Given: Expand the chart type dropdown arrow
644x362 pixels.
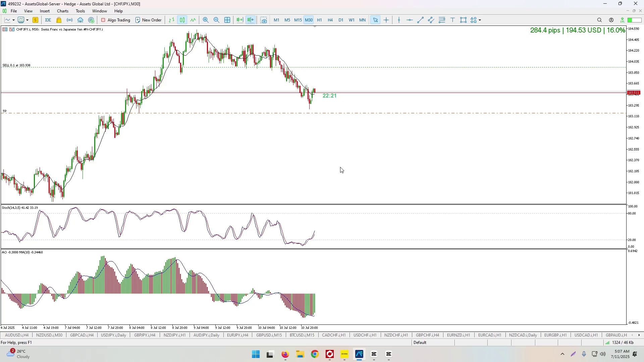Looking at the screenshot, I should pyautogui.click(x=13, y=20).
